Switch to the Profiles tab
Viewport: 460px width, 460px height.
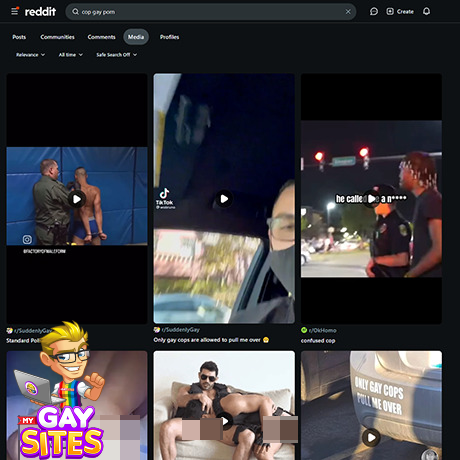169,37
